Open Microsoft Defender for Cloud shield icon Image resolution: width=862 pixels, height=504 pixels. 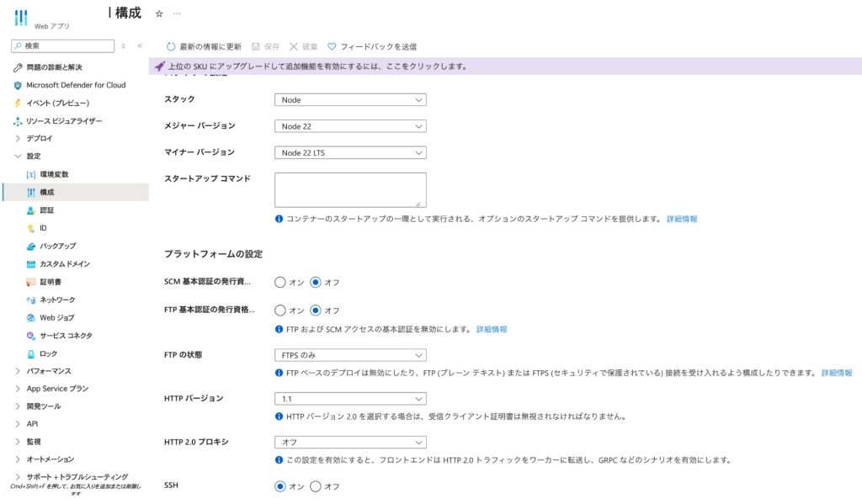click(x=18, y=85)
